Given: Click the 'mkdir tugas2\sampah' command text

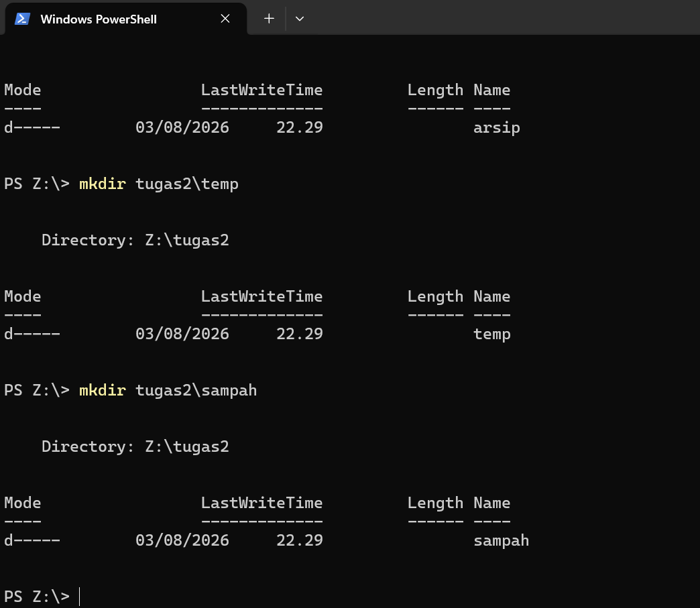Looking at the screenshot, I should (x=168, y=390).
